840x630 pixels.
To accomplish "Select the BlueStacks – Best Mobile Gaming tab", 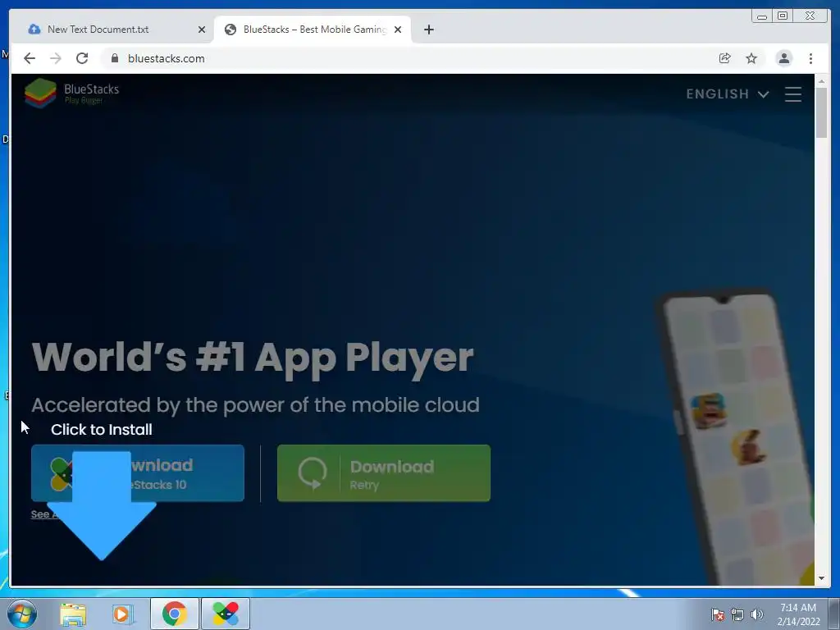I will point(313,30).
